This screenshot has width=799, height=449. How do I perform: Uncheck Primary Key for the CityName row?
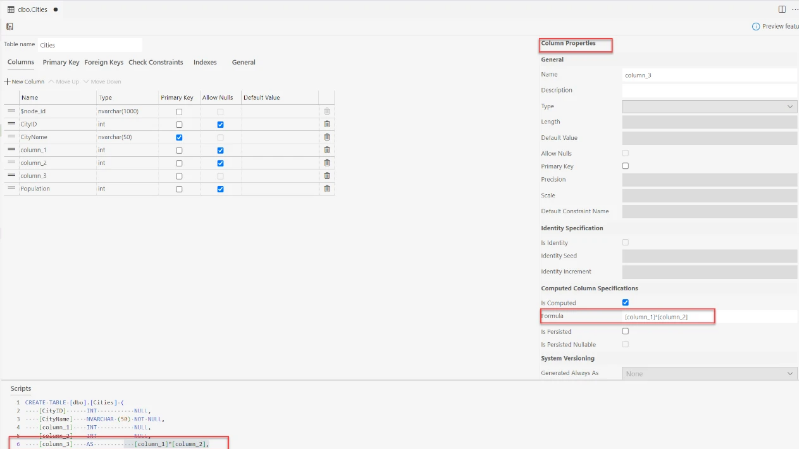click(179, 138)
